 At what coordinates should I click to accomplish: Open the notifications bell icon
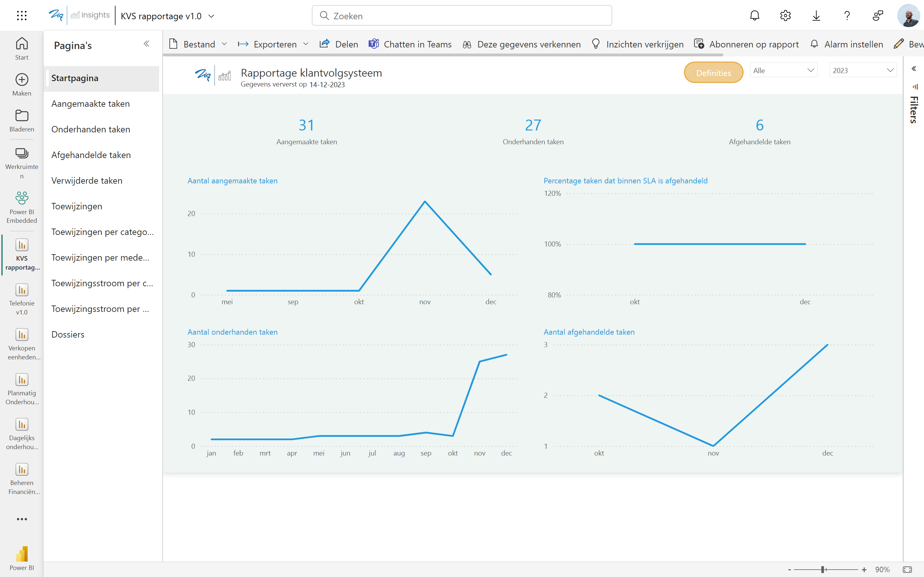tap(755, 16)
